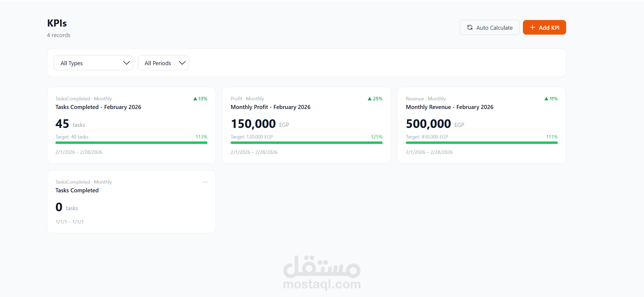Open the Monthly Revenue - February 2026 card title
The image size is (644, 297).
point(449,107)
